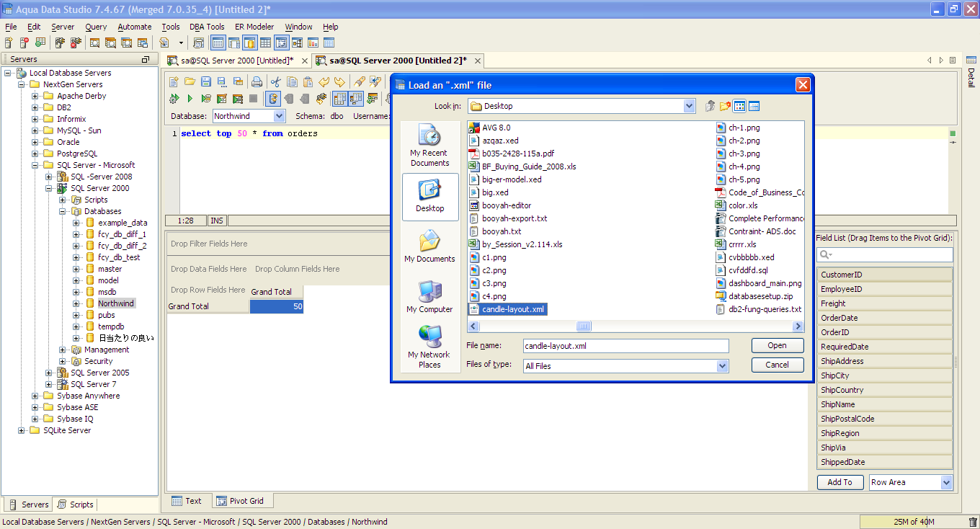Open My Documents in dialog sidebar
The height and width of the screenshot is (529, 980).
(x=429, y=246)
